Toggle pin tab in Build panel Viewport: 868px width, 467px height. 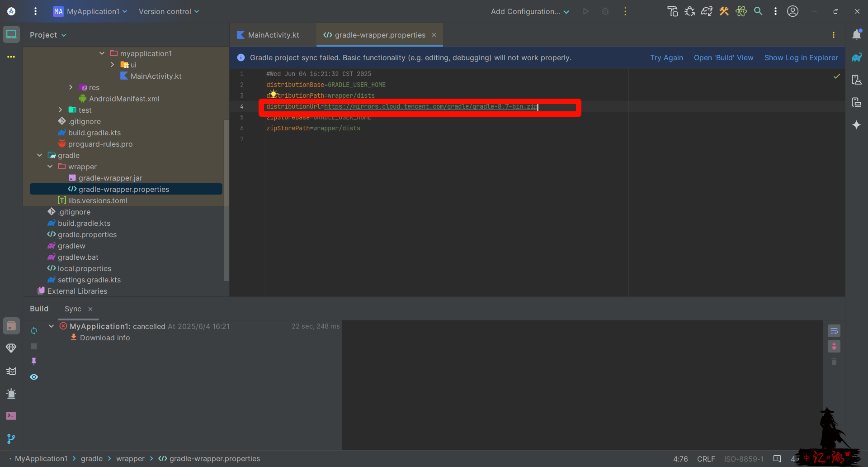point(34,361)
